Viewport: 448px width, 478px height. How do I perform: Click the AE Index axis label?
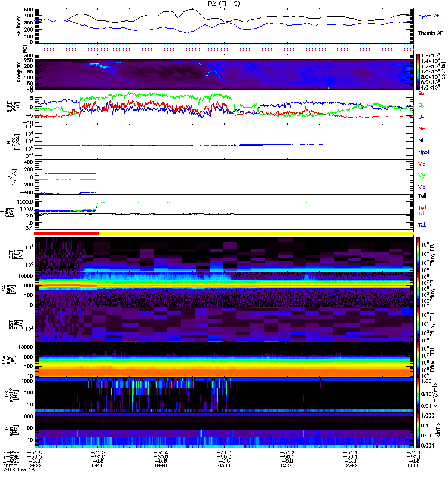point(19,26)
